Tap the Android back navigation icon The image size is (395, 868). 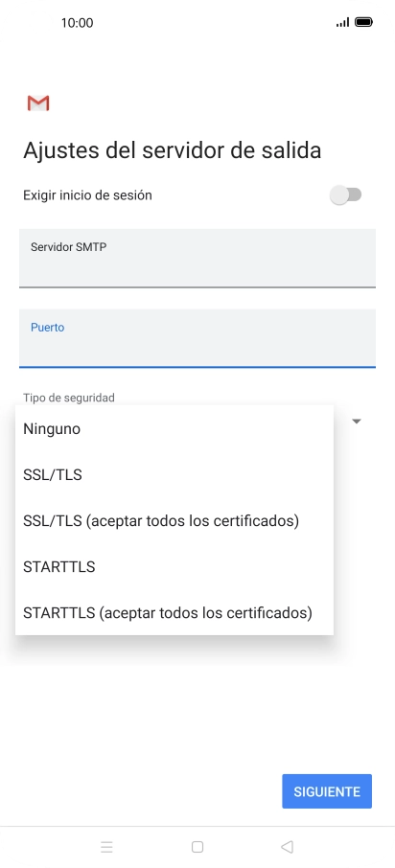287,846
